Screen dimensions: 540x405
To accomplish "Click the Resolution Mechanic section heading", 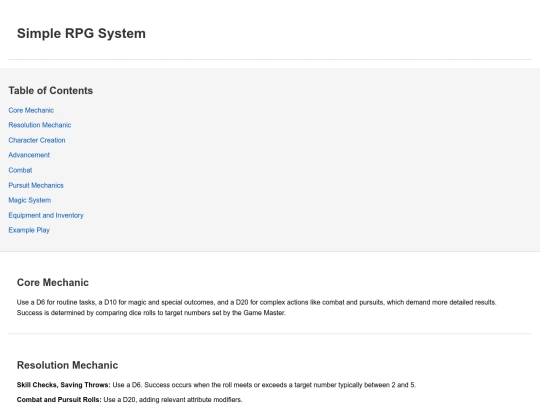I will pyautogui.click(x=68, y=365).
